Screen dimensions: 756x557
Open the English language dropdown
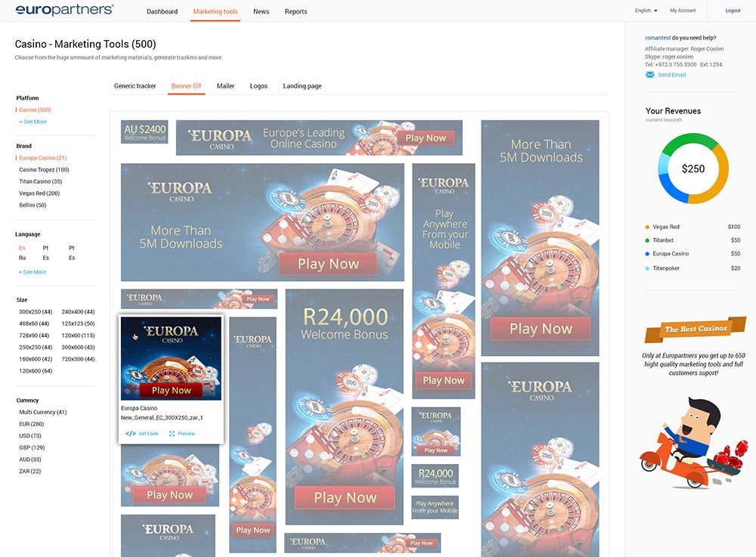(646, 11)
